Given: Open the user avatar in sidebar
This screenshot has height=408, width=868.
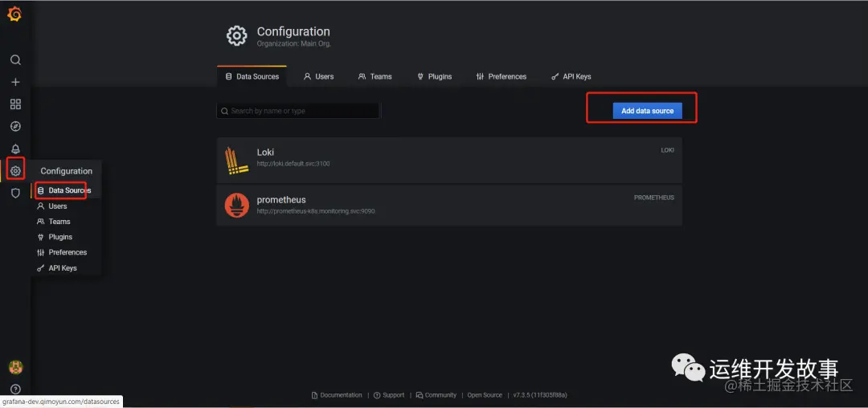Looking at the screenshot, I should [15, 366].
